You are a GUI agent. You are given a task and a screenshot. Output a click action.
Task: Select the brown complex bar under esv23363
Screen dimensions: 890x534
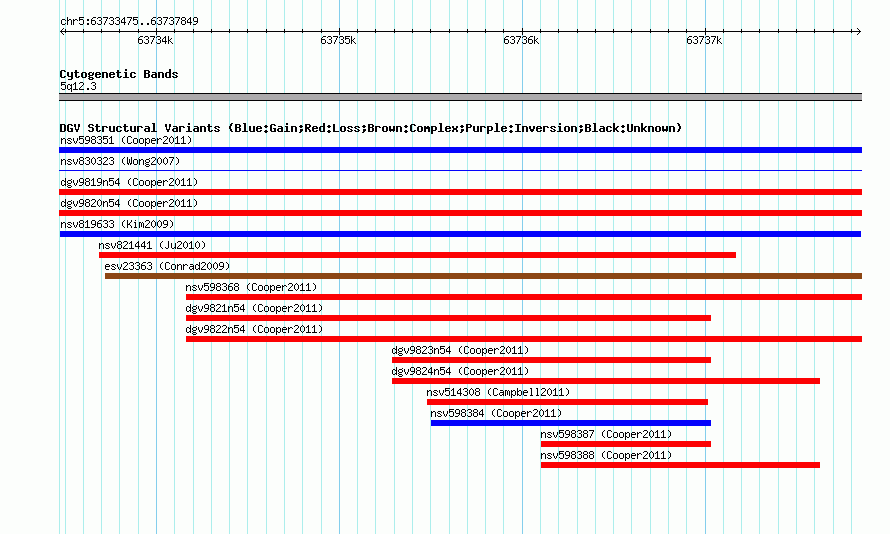[x=484, y=276]
